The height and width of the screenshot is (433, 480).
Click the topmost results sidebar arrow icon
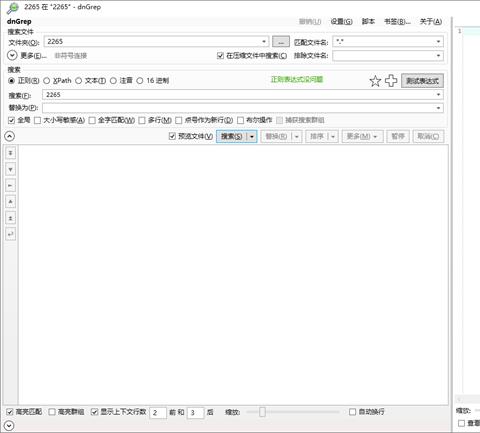click(11, 153)
